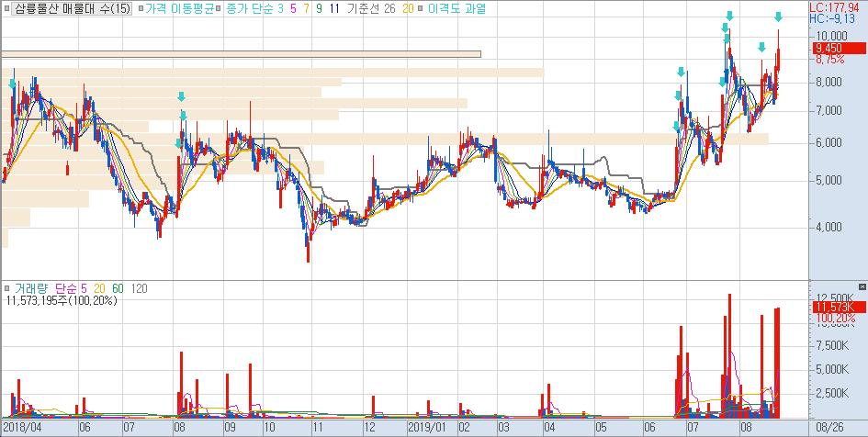
Task: Click the 8,000 price axis label
Action: coord(829,83)
